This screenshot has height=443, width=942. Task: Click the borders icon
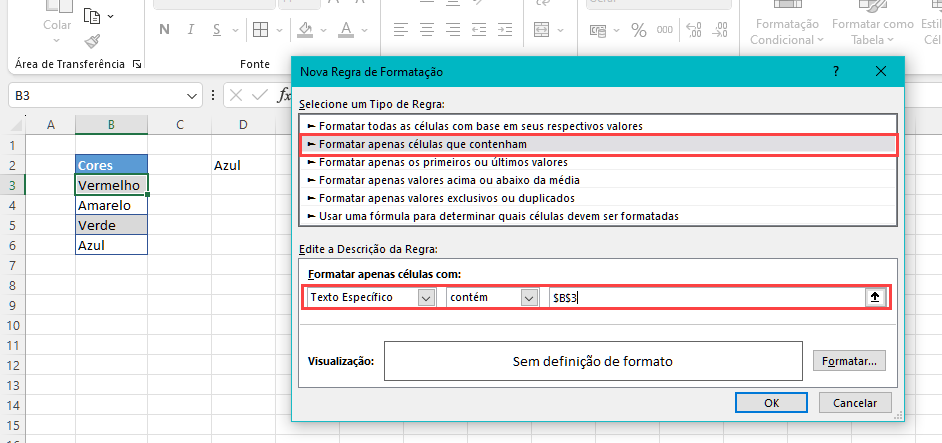(260, 29)
